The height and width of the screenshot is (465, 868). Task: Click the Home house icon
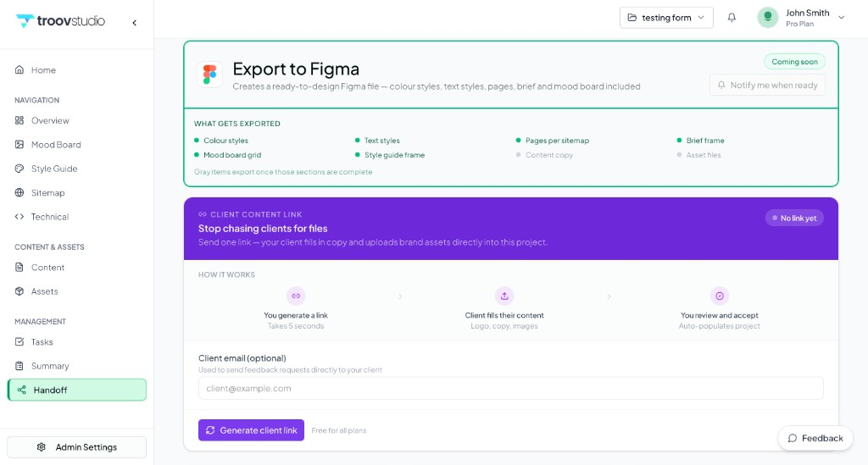(19, 69)
